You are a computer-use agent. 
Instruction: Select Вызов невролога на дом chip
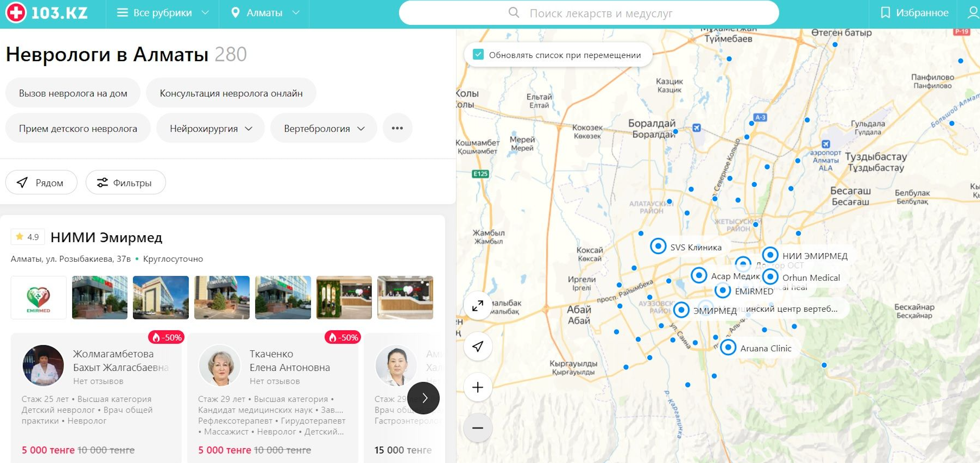pyautogui.click(x=73, y=93)
